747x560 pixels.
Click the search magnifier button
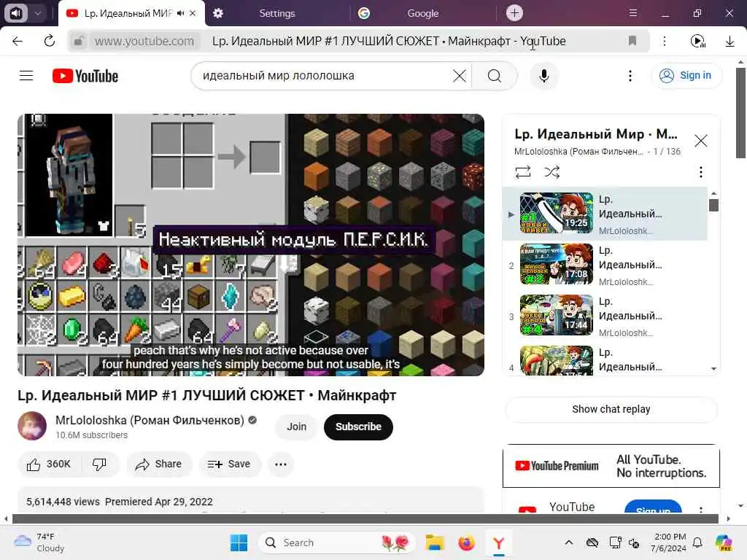[495, 76]
